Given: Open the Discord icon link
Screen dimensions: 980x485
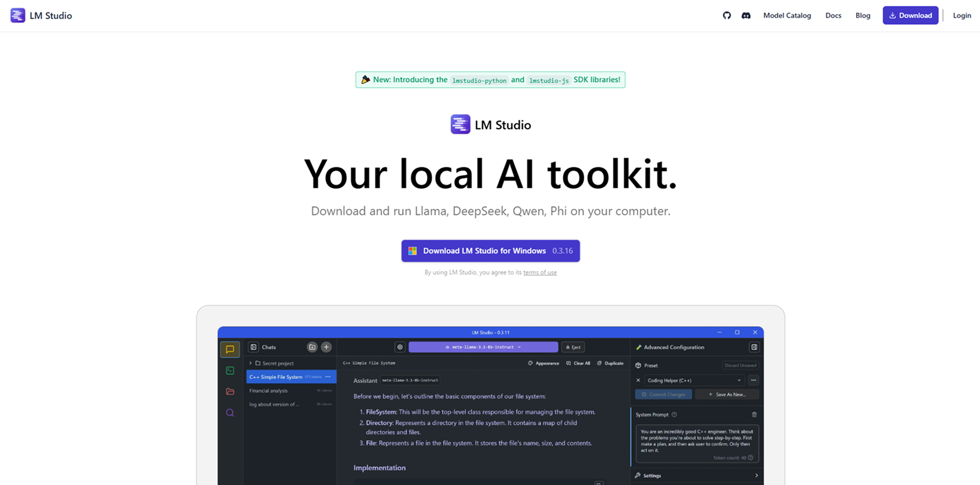Looking at the screenshot, I should (746, 15).
